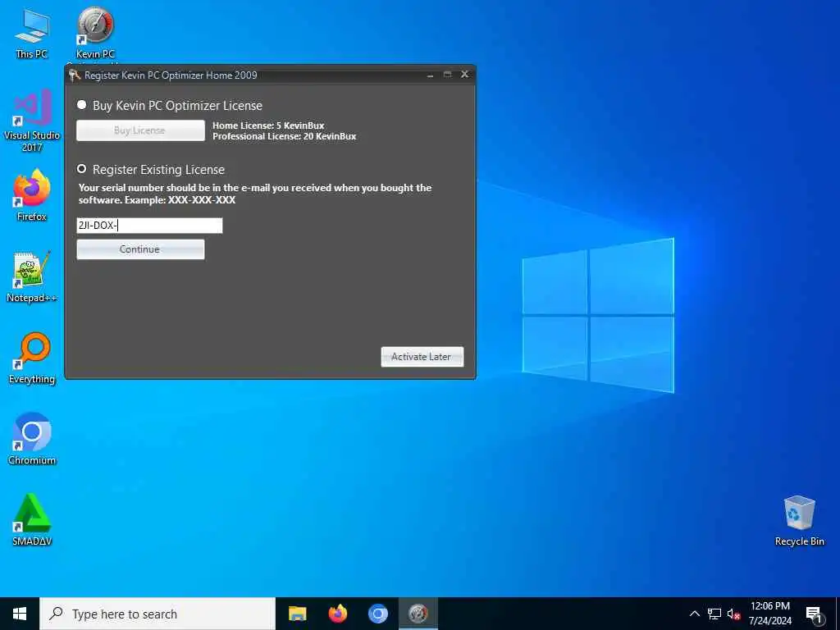
Task: Select Register Existing License radio button
Action: pyautogui.click(x=81, y=169)
